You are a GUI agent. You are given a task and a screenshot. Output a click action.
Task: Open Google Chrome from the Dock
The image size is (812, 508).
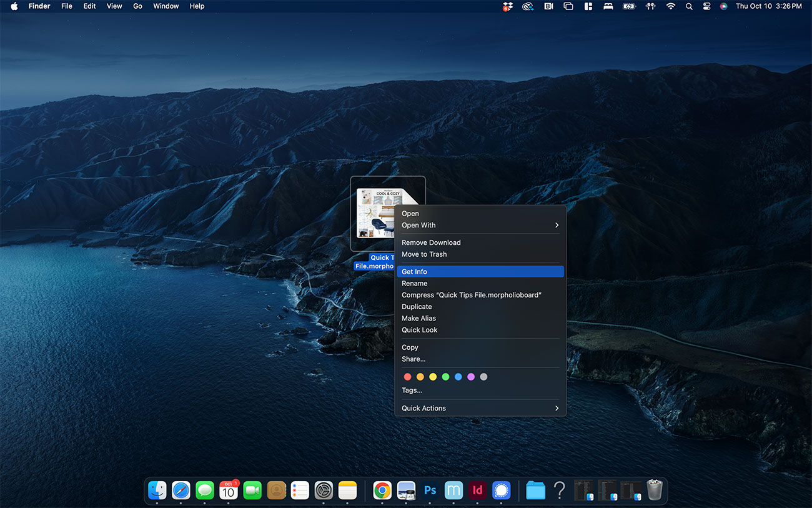(382, 491)
